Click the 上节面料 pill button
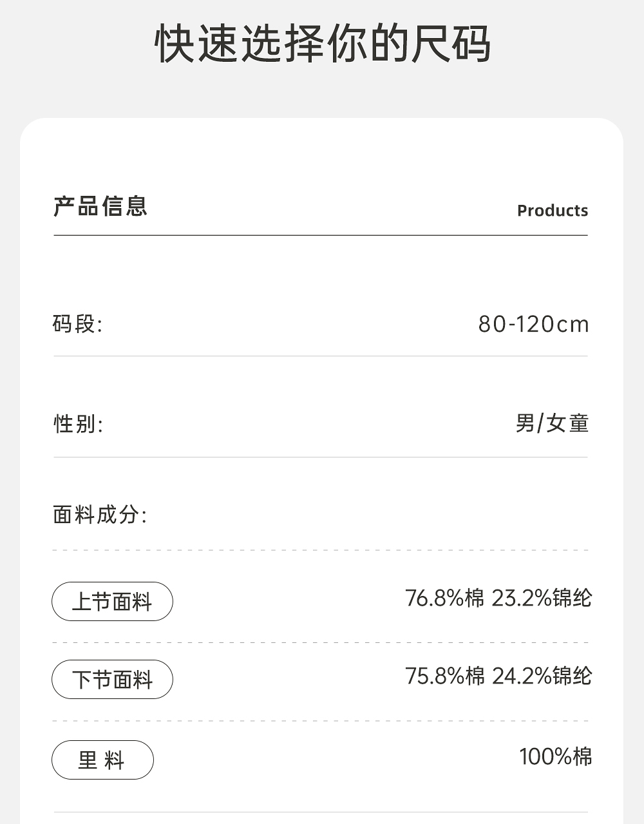 coord(112,602)
